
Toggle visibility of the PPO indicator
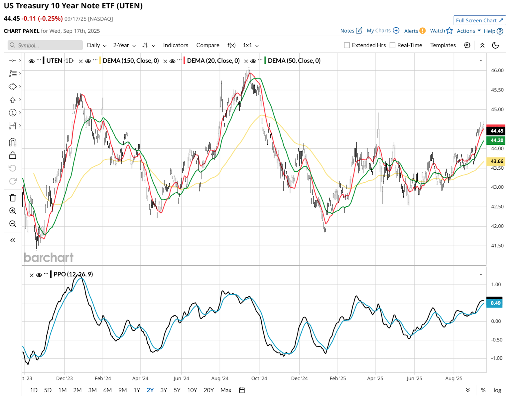point(39,275)
